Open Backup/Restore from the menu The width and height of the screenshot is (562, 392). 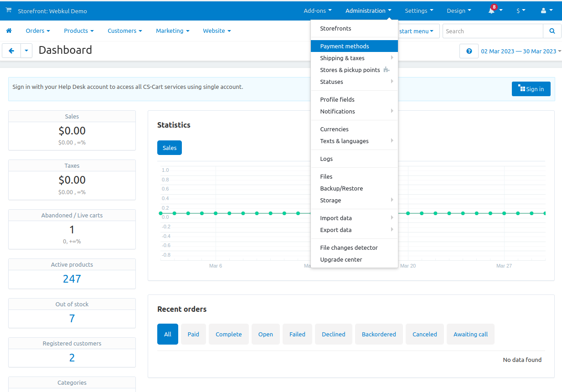[x=341, y=188]
